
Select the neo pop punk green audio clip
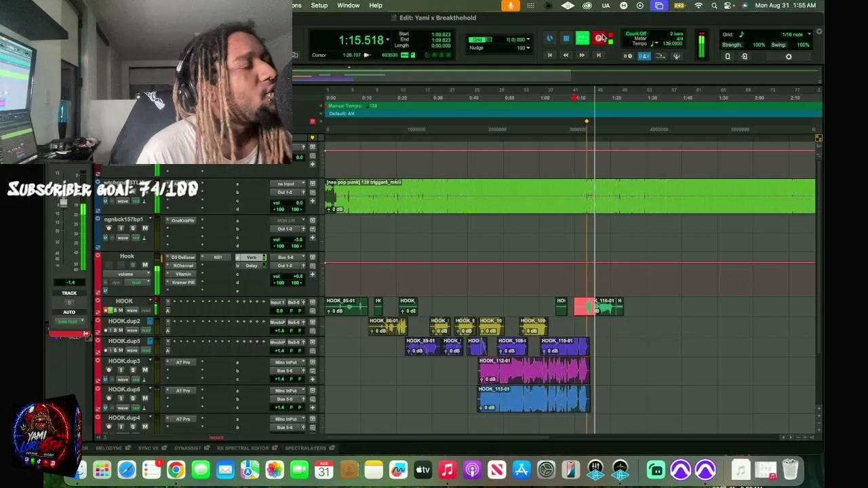tap(570, 197)
